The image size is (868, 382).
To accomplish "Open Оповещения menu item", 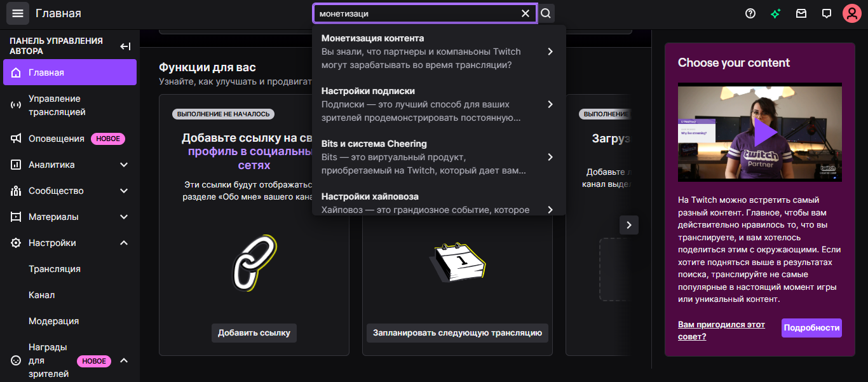I will coord(70,139).
